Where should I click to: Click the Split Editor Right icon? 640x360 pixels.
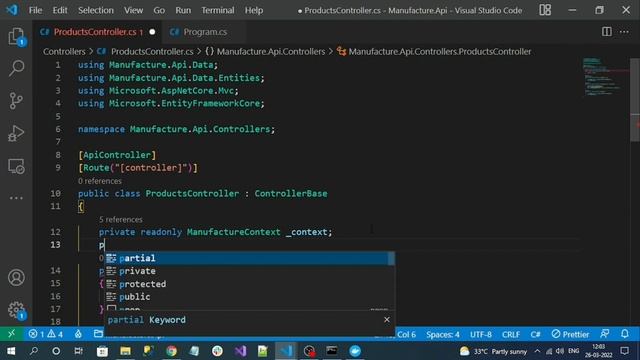click(x=607, y=32)
